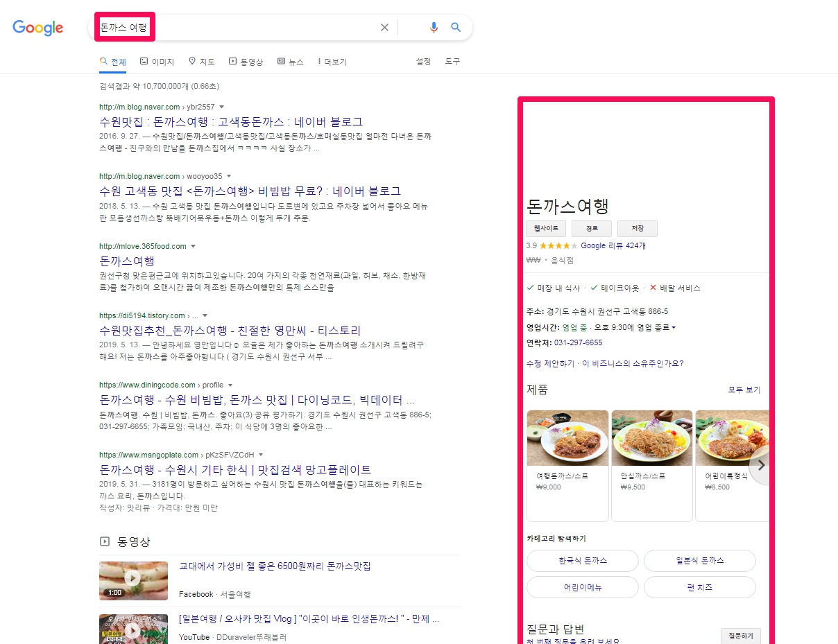Open the 뉴스 tab
The width and height of the screenshot is (838, 644).
(291, 62)
